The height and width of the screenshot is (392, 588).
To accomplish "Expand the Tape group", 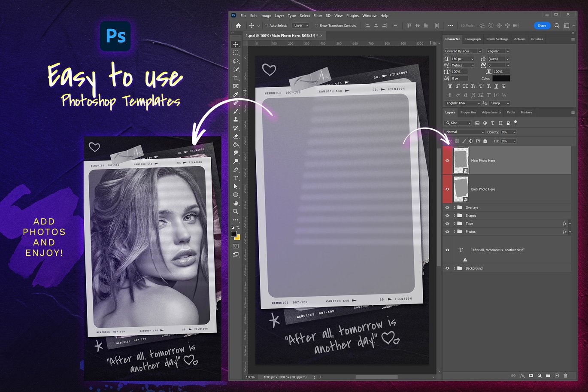I will tap(455, 224).
